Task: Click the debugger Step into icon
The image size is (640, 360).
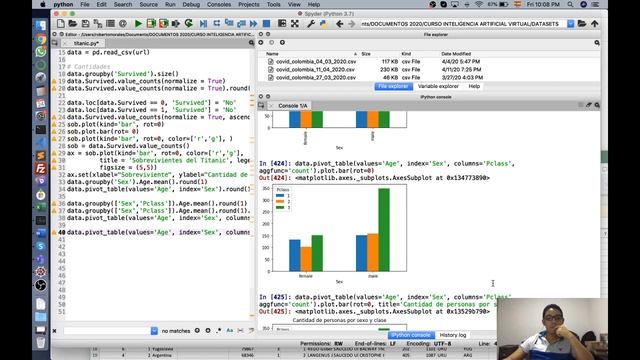Action: click(229, 24)
